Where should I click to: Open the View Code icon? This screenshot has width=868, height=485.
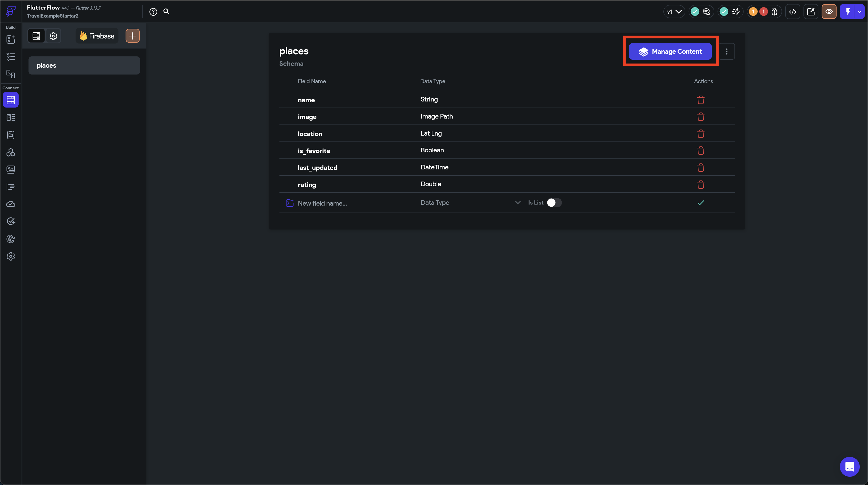793,12
